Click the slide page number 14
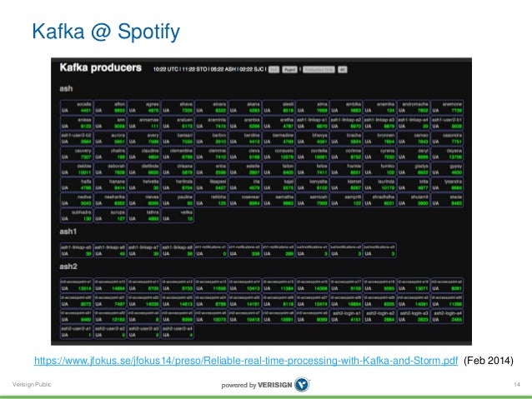The image size is (532, 399). coord(517,385)
